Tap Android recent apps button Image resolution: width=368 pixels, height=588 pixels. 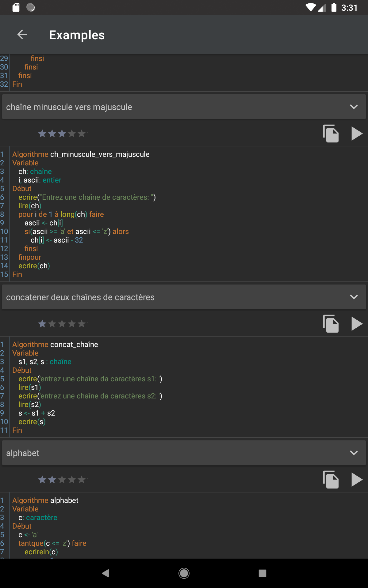pyautogui.click(x=263, y=573)
